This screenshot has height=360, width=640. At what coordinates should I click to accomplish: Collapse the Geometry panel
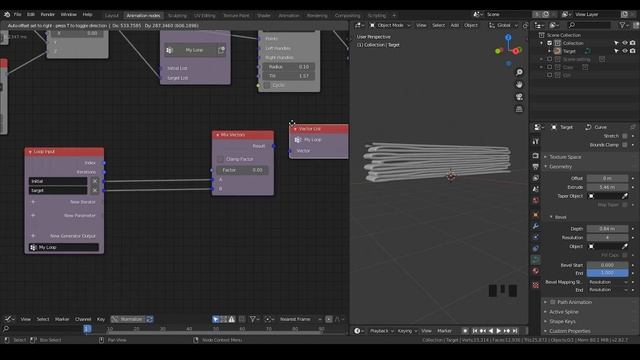(560, 167)
